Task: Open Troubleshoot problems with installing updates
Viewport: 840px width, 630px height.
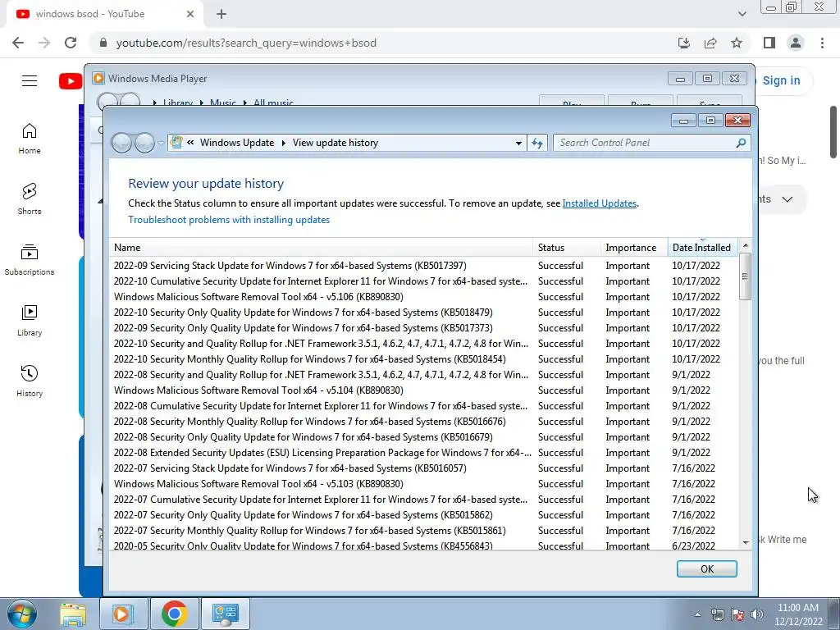Action: tap(229, 220)
